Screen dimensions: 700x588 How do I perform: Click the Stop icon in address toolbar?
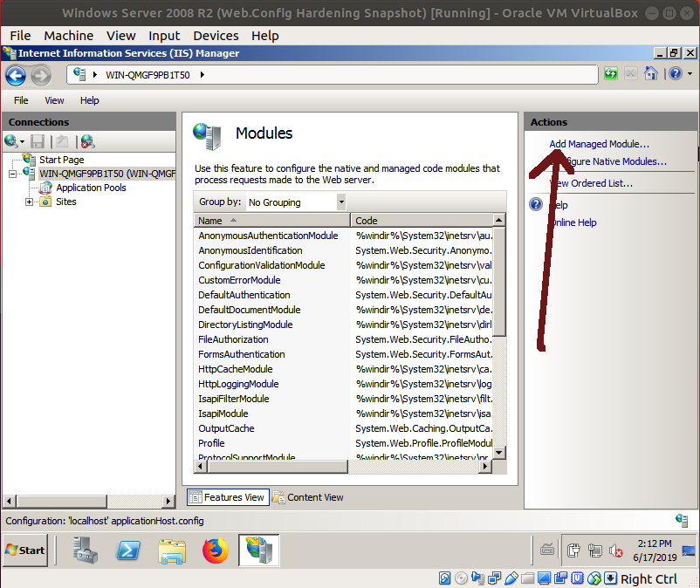[x=631, y=73]
